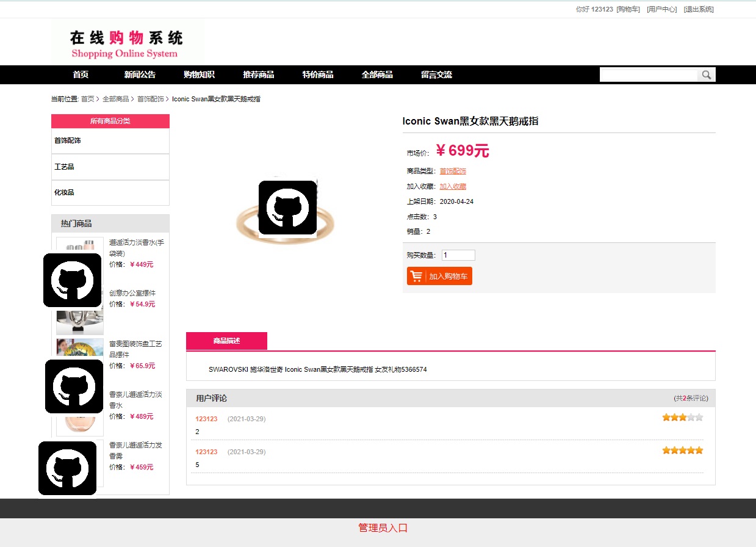This screenshot has width=756, height=547.
Task: Open hot product 香奈儿邂逅活力淡香水
Action: click(x=135, y=400)
